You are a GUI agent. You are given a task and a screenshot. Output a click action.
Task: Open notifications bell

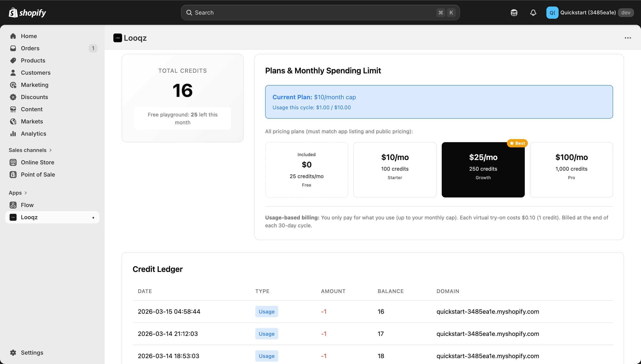[533, 12]
